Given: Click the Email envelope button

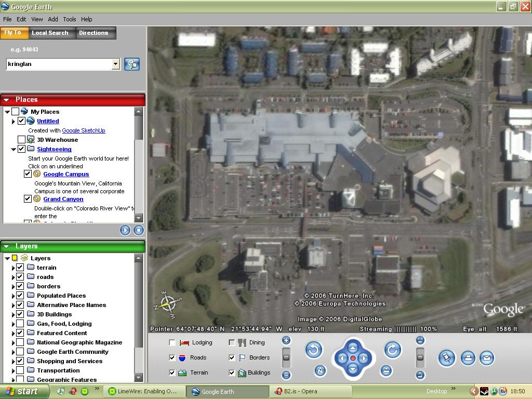Looking at the screenshot, I should 487,358.
